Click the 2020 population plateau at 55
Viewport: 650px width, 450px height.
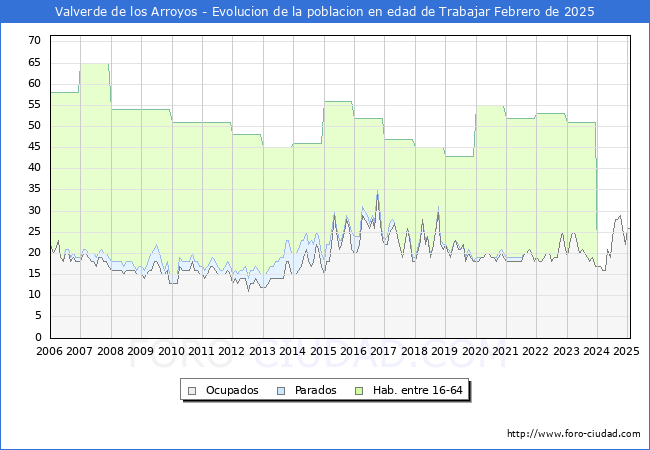coord(490,106)
